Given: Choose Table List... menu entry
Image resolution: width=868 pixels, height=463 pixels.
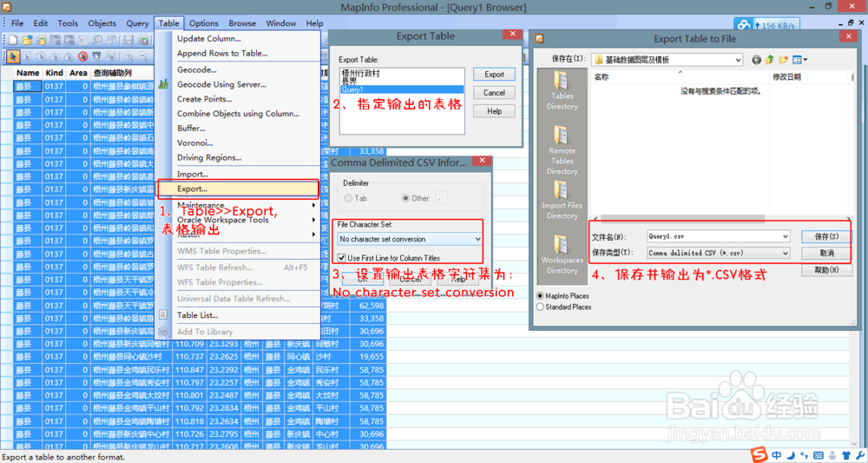Looking at the screenshot, I should pos(239,315).
